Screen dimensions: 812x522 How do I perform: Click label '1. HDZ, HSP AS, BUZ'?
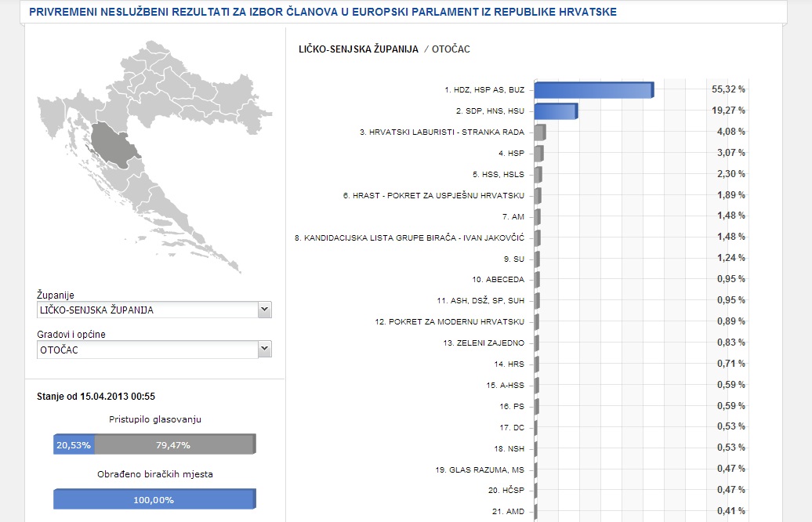tap(484, 90)
